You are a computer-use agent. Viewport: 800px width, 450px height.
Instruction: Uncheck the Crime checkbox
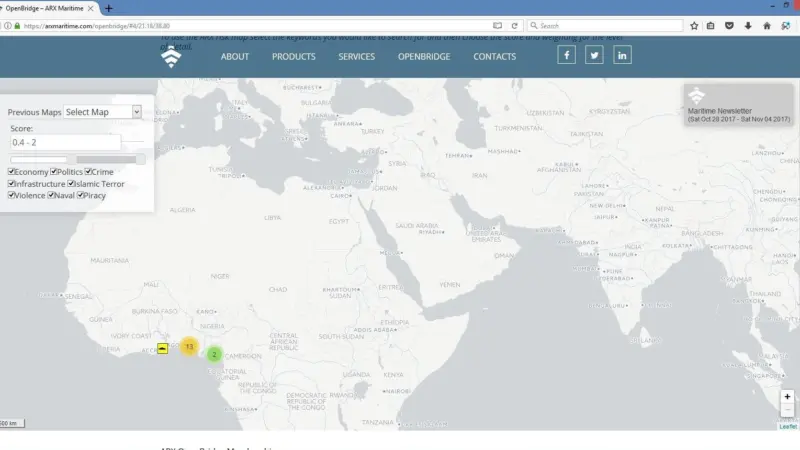[88, 171]
